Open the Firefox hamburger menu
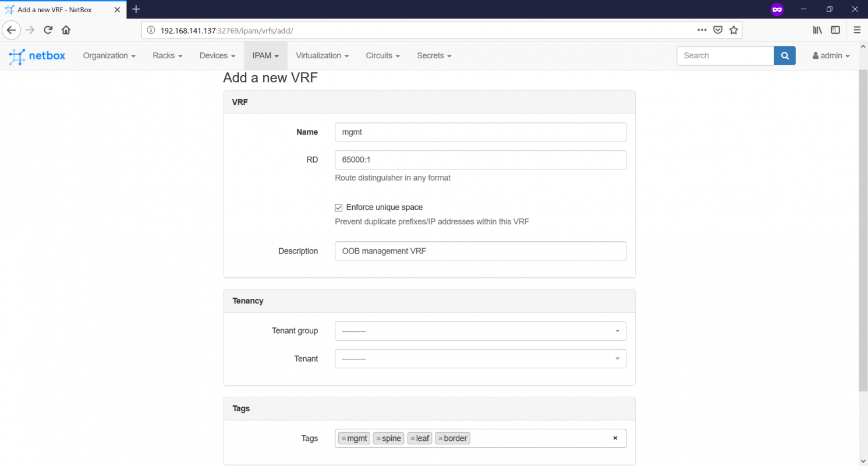868x466 pixels. [x=856, y=30]
